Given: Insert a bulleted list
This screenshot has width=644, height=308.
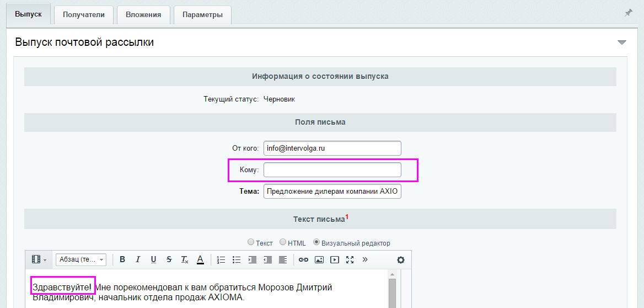Looking at the screenshot, I should pyautogui.click(x=236, y=259).
